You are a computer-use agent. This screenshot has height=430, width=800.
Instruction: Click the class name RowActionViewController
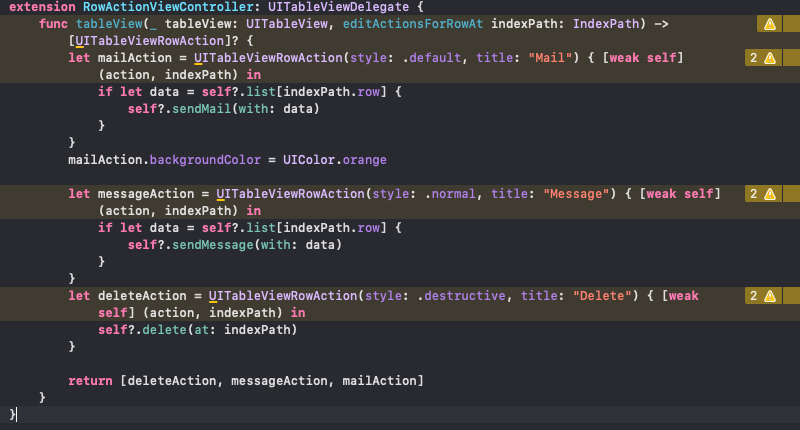pyautogui.click(x=168, y=7)
